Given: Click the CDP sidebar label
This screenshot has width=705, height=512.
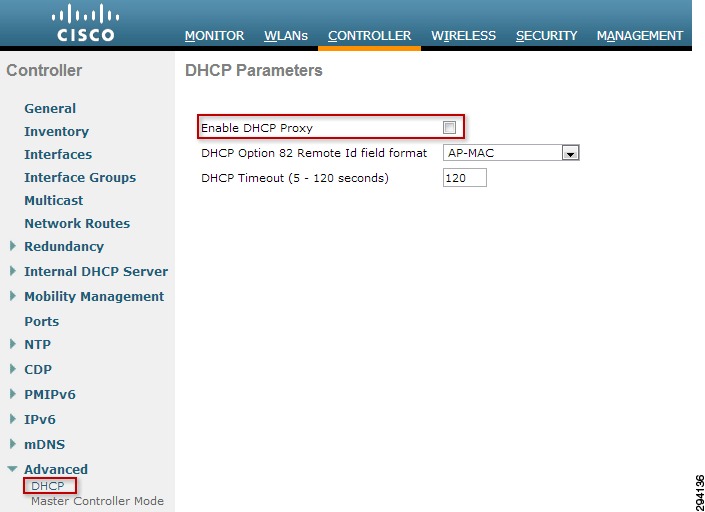Looking at the screenshot, I should (38, 370).
